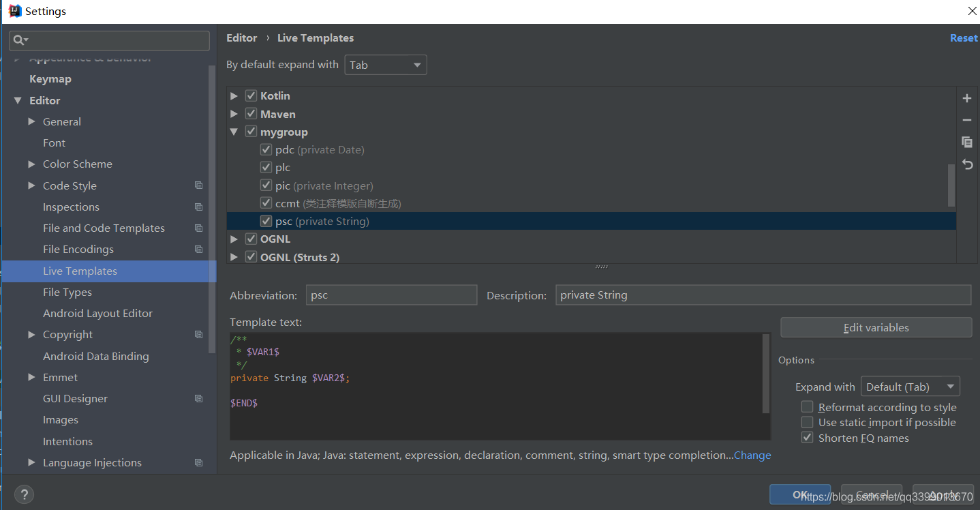This screenshot has height=510, width=980.
Task: Disable the pdc template checkbox
Action: click(x=266, y=149)
